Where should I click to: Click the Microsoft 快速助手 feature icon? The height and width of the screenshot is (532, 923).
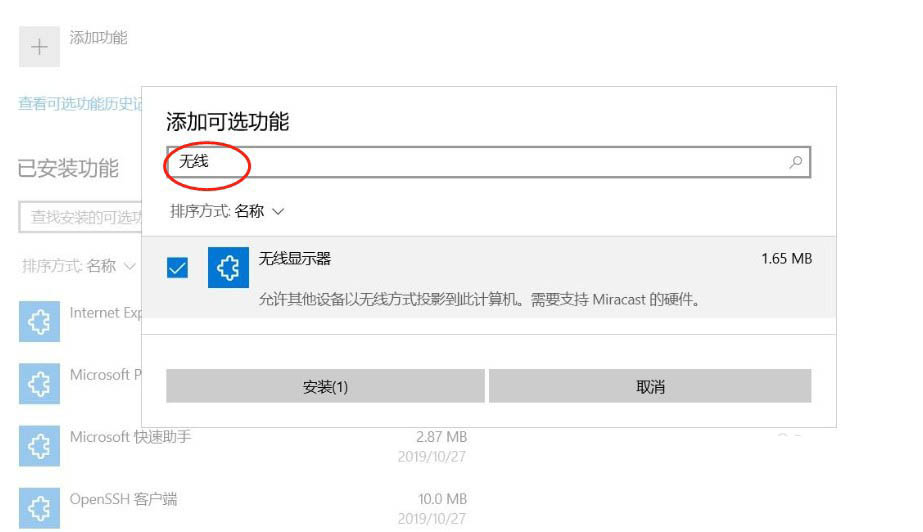(39, 445)
